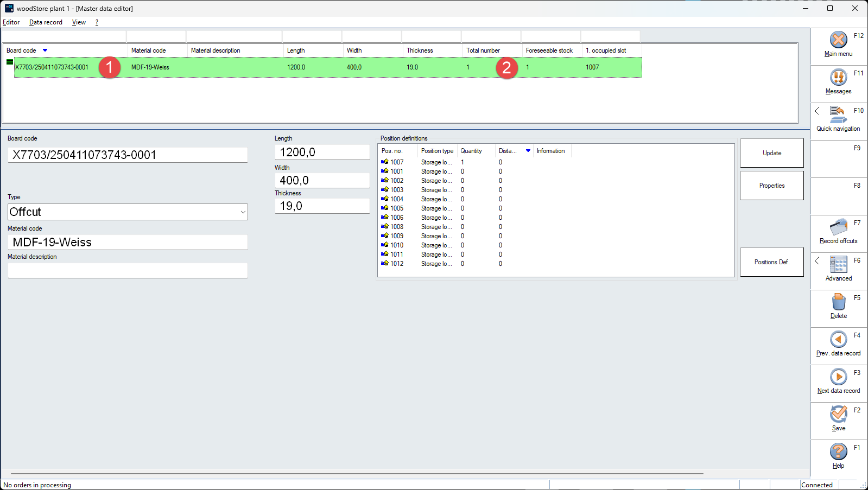Click the Width field showing 400,0
Image resolution: width=868 pixels, height=490 pixels.
click(322, 180)
